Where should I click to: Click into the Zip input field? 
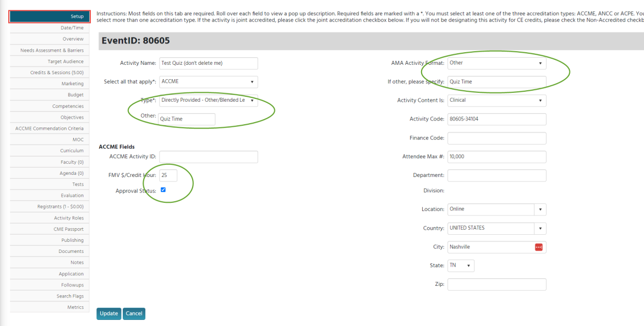[x=496, y=285]
